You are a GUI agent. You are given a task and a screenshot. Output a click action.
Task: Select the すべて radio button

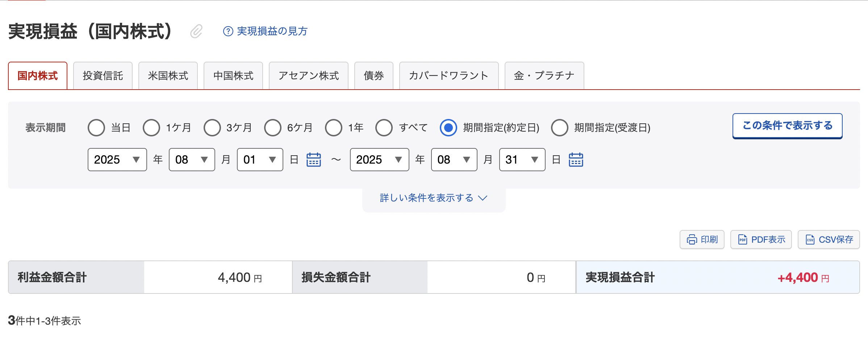tap(384, 128)
